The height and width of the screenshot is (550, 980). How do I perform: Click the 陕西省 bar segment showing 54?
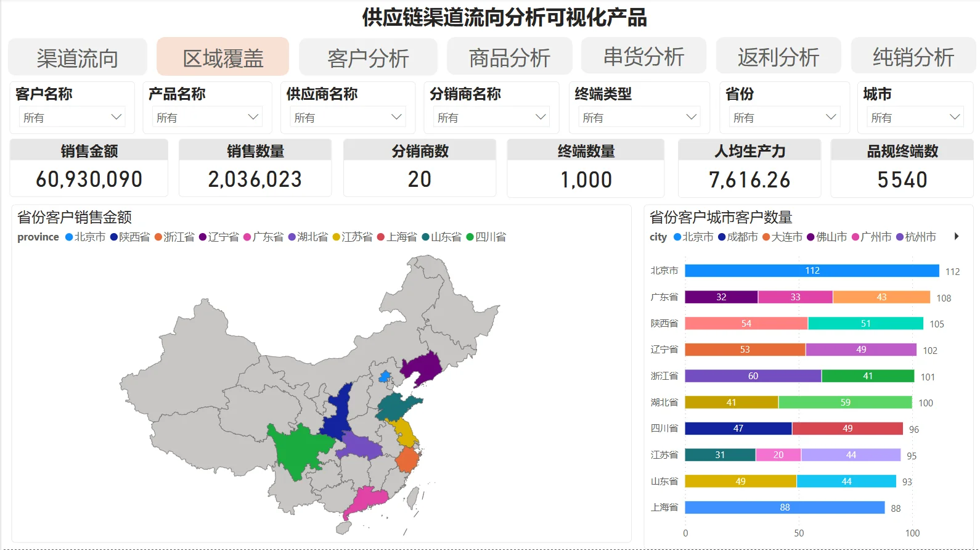click(x=746, y=323)
